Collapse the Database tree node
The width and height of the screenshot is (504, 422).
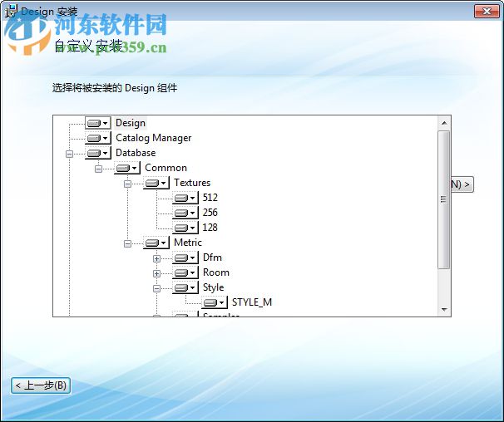point(69,154)
